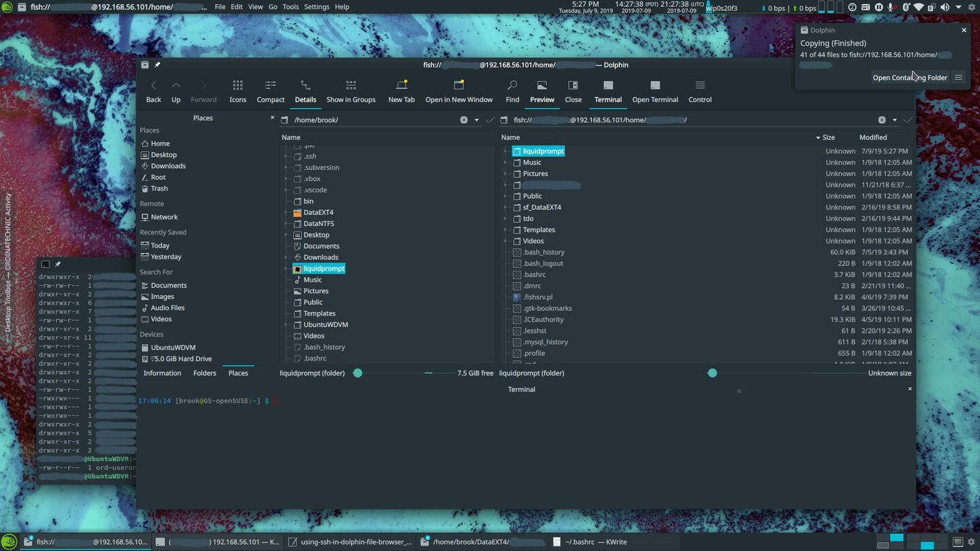980x551 pixels.
Task: Expand the sf_DataEXT4 remote folder
Action: 506,207
